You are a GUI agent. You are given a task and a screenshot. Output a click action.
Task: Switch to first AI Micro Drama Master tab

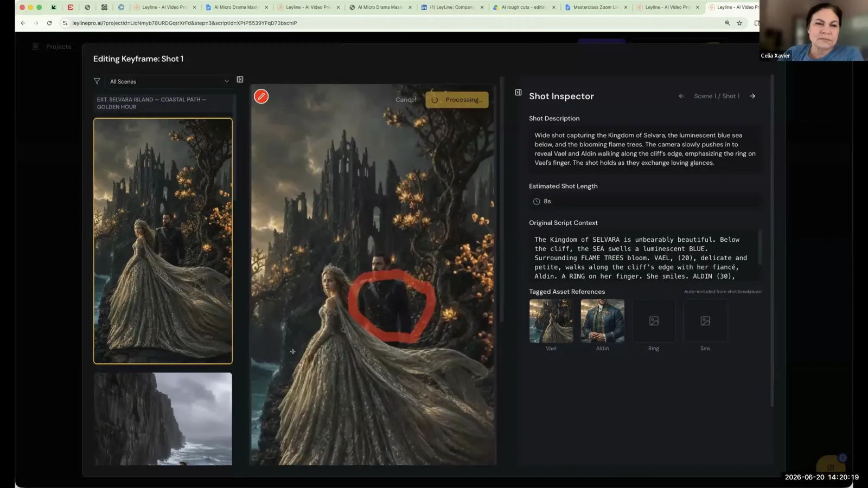point(237,8)
